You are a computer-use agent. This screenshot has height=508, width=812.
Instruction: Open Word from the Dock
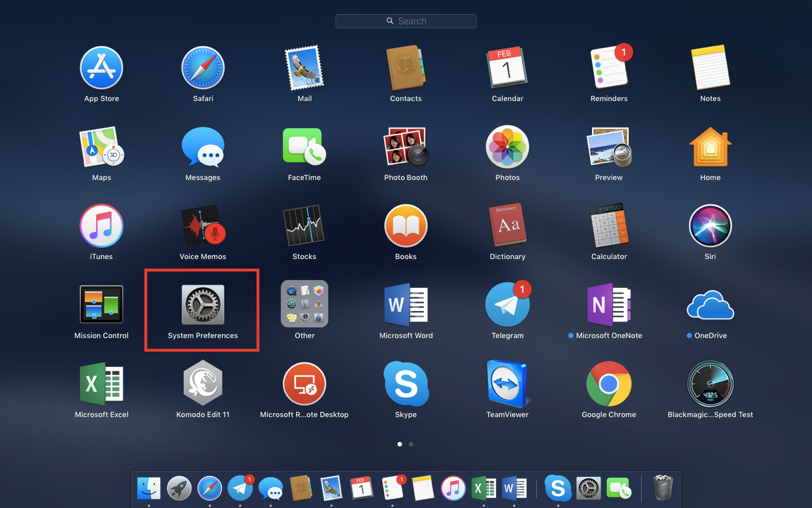[x=514, y=488]
